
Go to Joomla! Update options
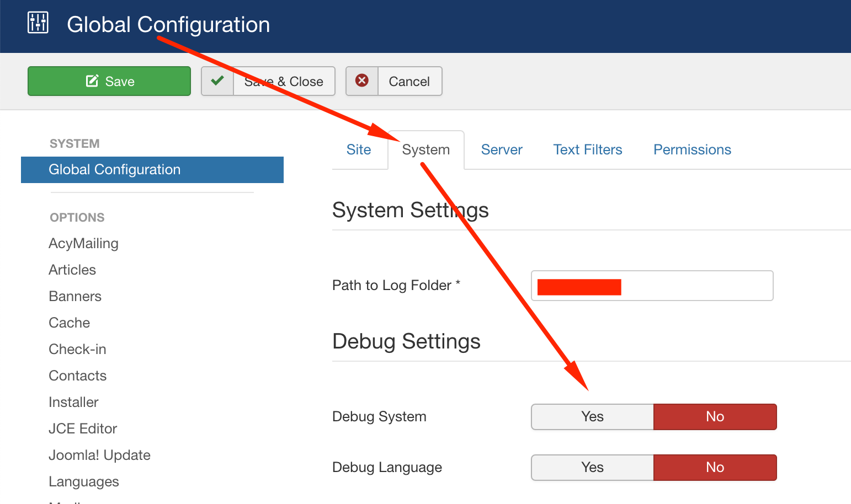(99, 455)
